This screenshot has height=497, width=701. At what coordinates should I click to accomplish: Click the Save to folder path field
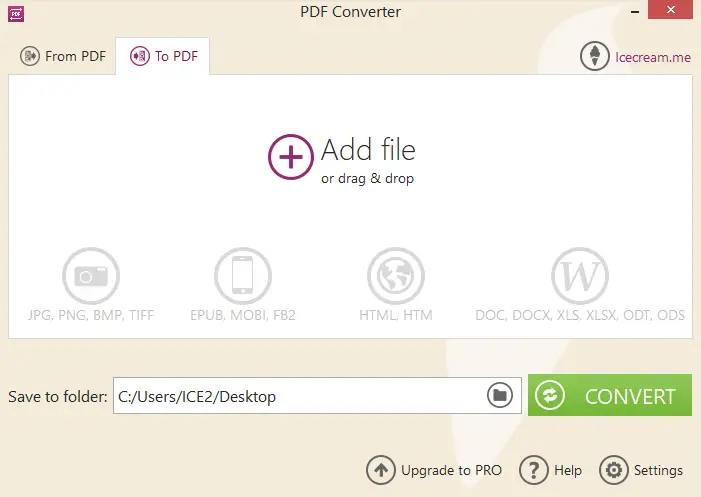pos(317,396)
